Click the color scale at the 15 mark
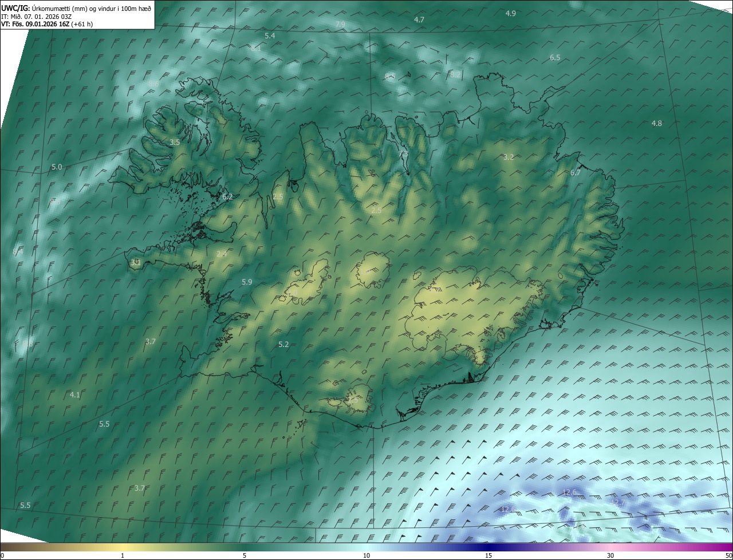The width and height of the screenshot is (733, 560). (x=488, y=555)
